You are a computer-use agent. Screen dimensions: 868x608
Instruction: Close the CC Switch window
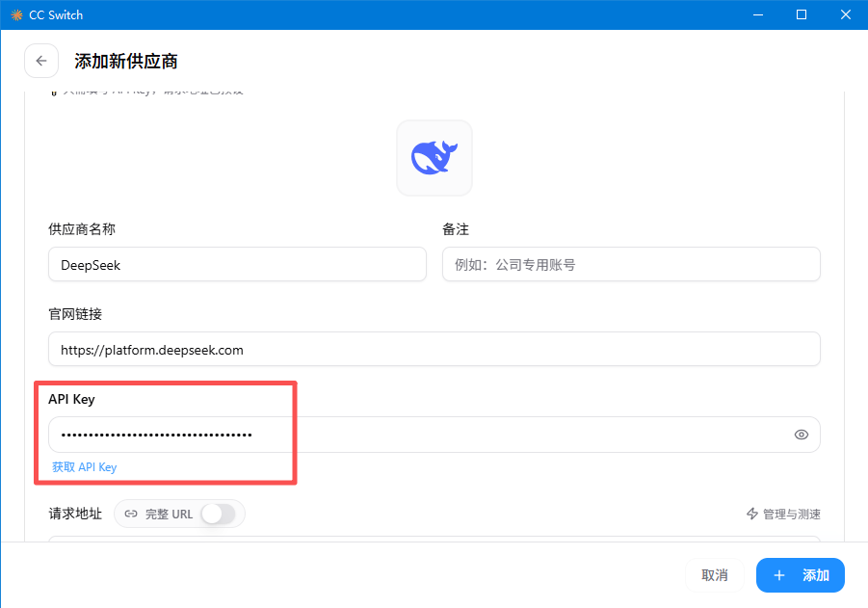point(845,15)
